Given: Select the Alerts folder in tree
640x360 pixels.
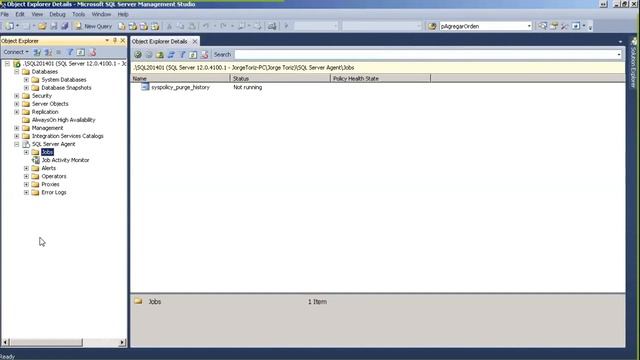Looking at the screenshot, I should click(x=49, y=168).
